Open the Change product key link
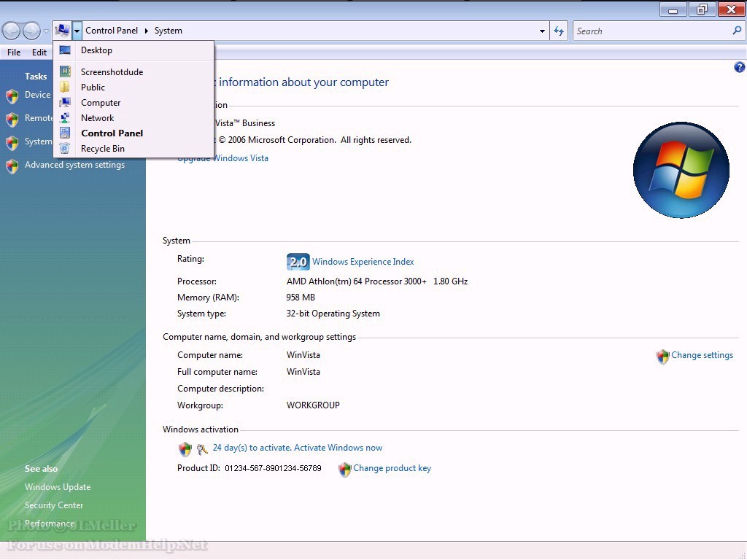This screenshot has height=560, width=747. pos(392,468)
